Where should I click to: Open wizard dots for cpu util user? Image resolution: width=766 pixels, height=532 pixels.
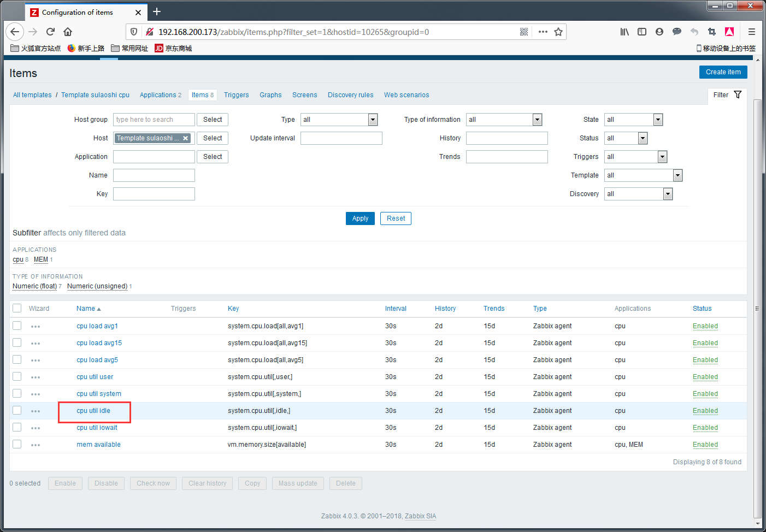tap(36, 377)
